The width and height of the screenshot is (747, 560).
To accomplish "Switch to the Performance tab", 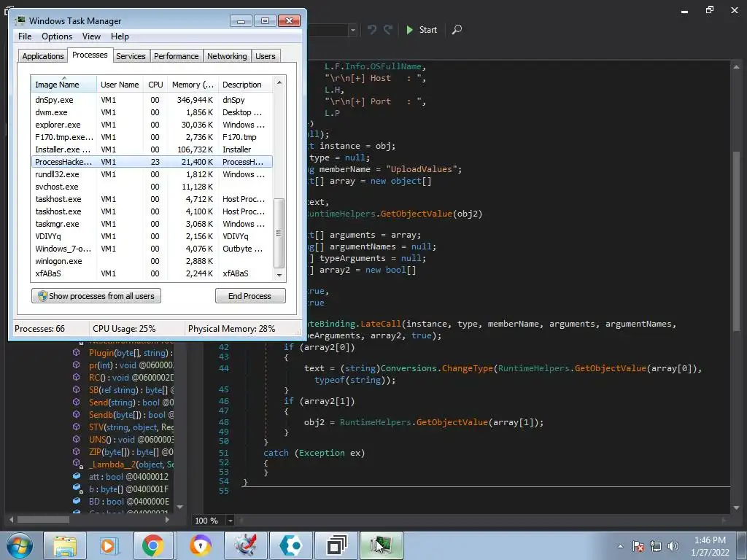I will (x=176, y=56).
